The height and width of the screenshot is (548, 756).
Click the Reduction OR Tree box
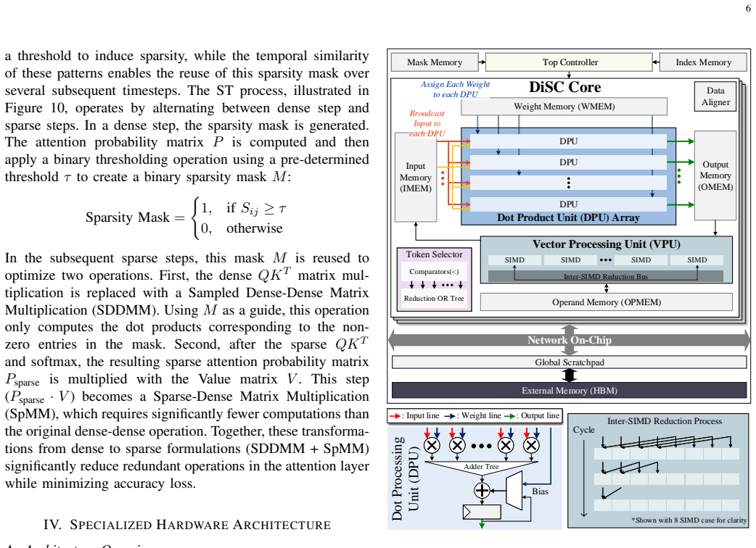434,299
